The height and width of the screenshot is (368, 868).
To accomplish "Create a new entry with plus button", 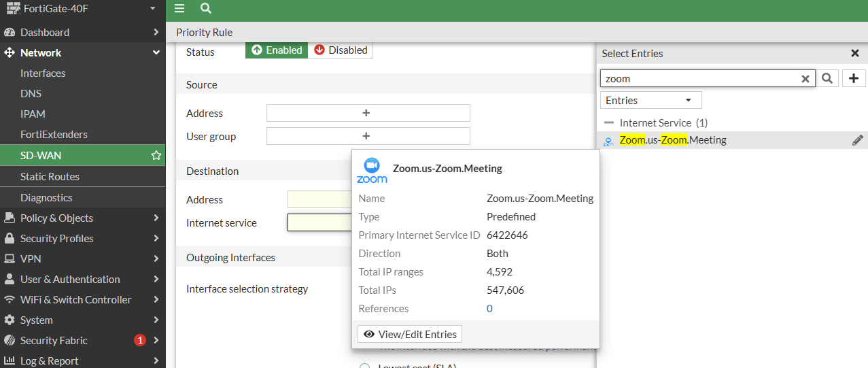I will click(854, 78).
